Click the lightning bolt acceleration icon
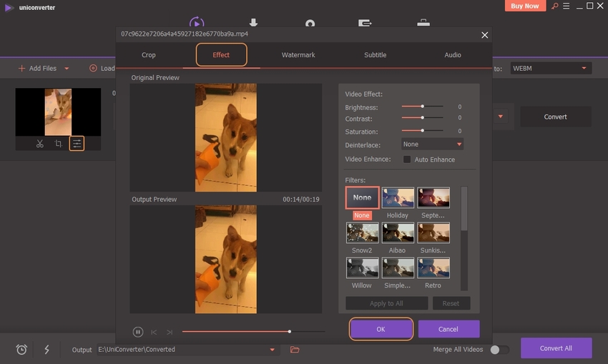Image resolution: width=608 pixels, height=364 pixels. tap(47, 350)
